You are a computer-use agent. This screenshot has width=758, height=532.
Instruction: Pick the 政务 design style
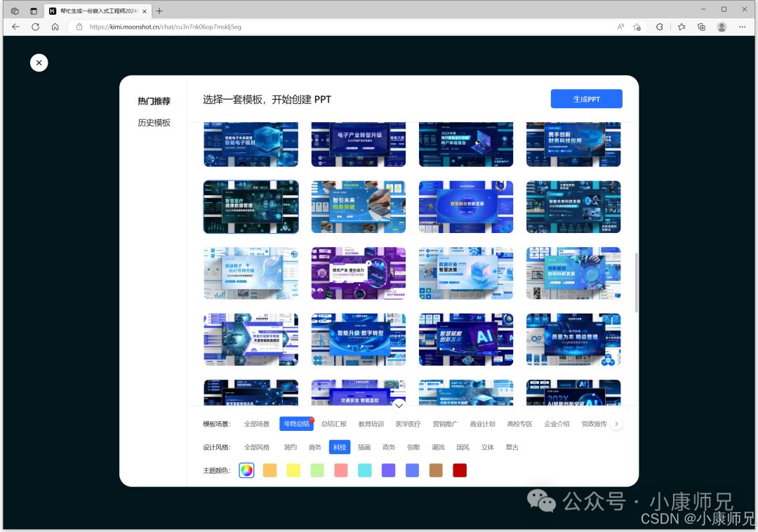389,447
